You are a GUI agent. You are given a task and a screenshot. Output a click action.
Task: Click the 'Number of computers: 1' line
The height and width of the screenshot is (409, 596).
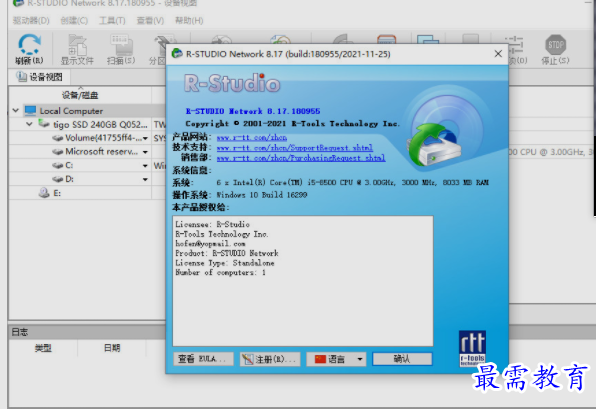point(220,273)
